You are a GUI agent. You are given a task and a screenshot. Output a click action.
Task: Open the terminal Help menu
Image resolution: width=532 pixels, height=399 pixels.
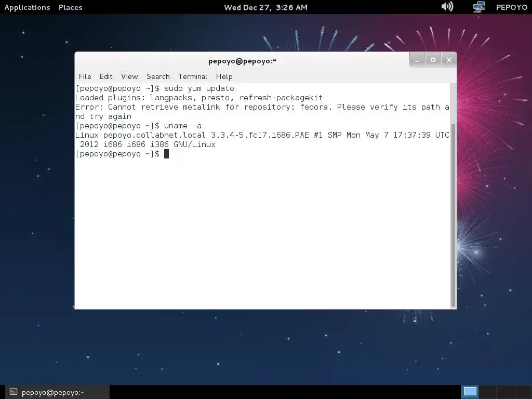click(x=224, y=76)
